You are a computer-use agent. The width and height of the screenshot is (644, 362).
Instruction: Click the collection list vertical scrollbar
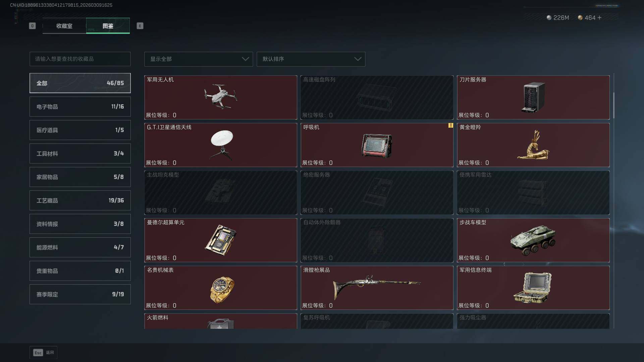point(614,106)
